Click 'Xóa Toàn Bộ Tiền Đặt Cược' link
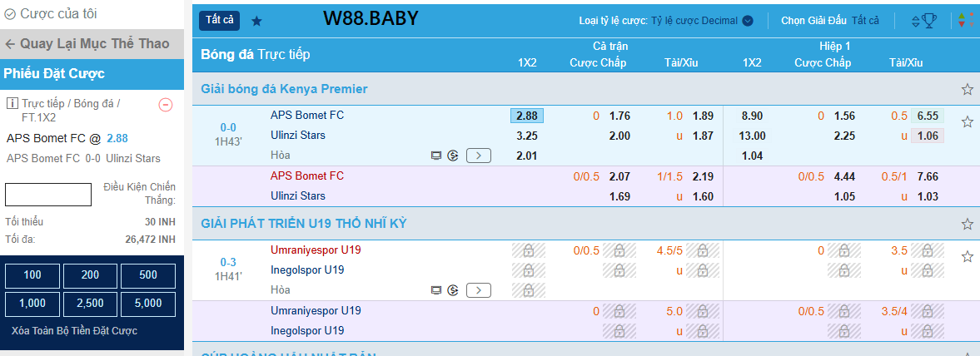This screenshot has height=356, width=980. pos(75,331)
